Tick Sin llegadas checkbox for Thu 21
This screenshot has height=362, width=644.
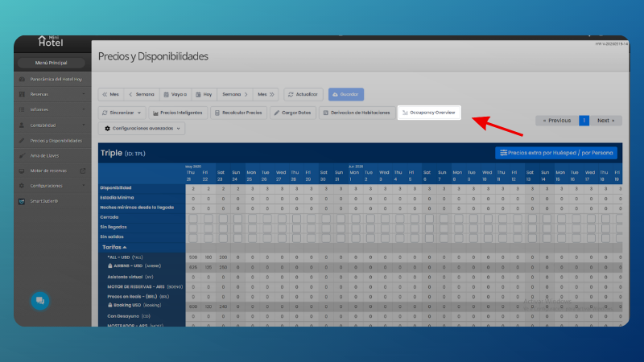tap(193, 228)
